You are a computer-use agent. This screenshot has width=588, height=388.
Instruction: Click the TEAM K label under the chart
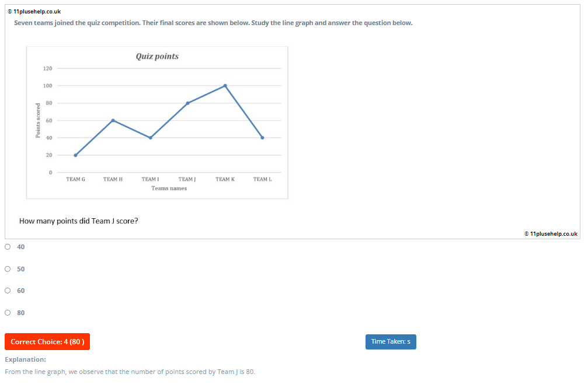225,179
